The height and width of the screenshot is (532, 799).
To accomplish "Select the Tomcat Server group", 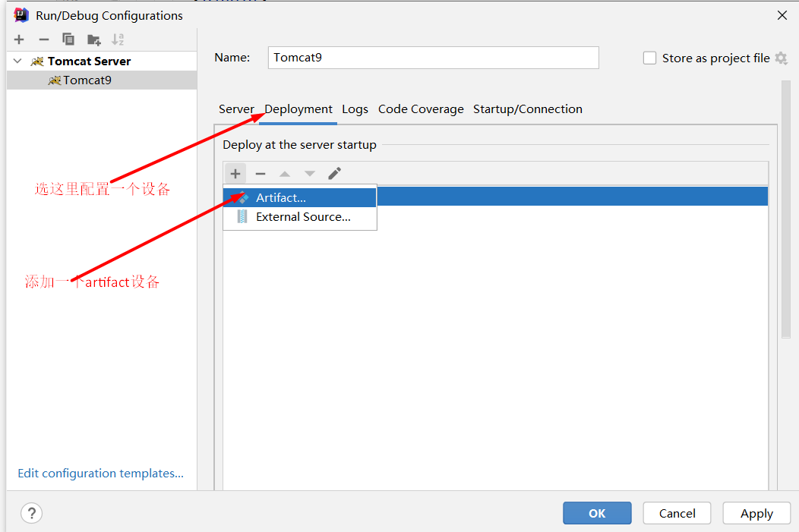I will click(89, 61).
